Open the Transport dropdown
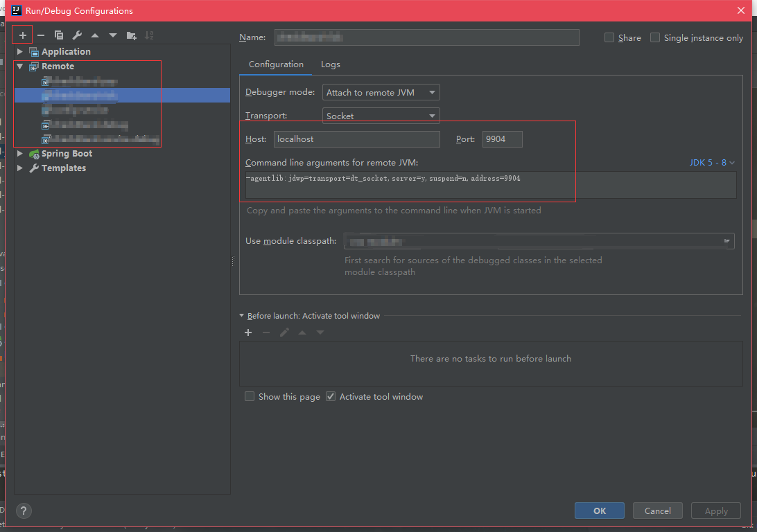The width and height of the screenshot is (757, 532). click(x=381, y=116)
